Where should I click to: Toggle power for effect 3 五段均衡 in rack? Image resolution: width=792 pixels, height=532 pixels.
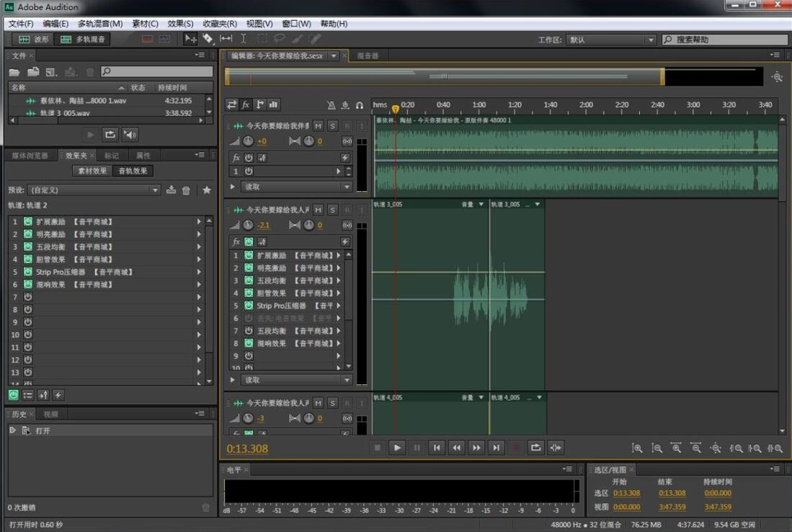pyautogui.click(x=28, y=247)
